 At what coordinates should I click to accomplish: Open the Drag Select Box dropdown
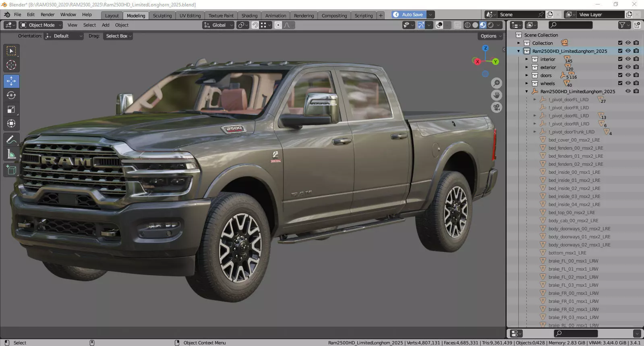(x=118, y=36)
